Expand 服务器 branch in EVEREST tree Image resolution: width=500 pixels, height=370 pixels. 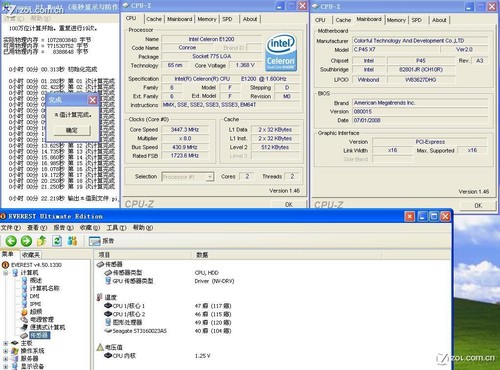click(x=6, y=359)
